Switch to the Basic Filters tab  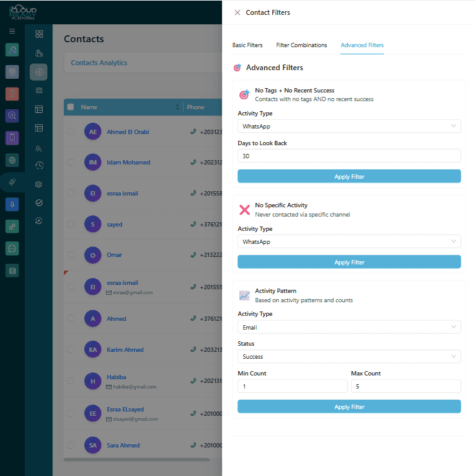click(x=247, y=45)
